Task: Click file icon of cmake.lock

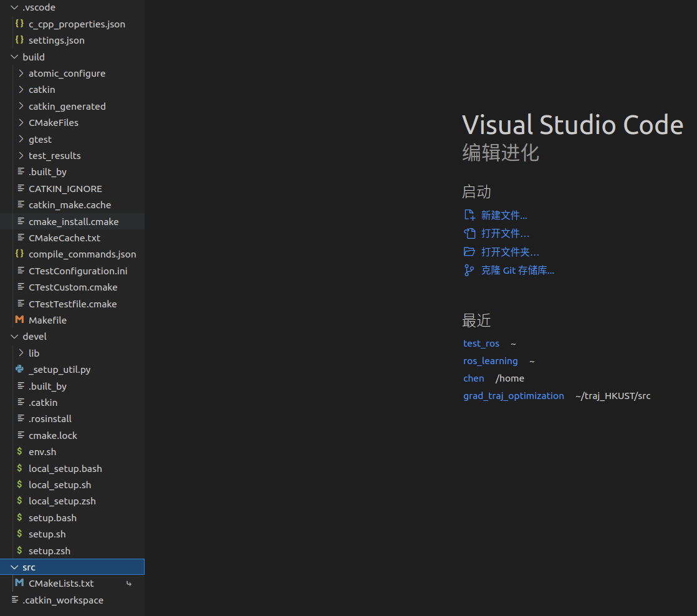Action: tap(21, 435)
